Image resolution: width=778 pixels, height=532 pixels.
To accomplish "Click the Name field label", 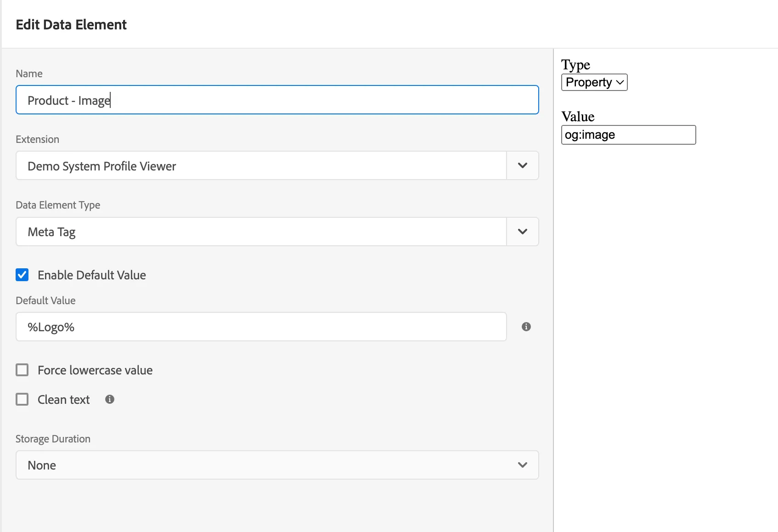I will [29, 74].
